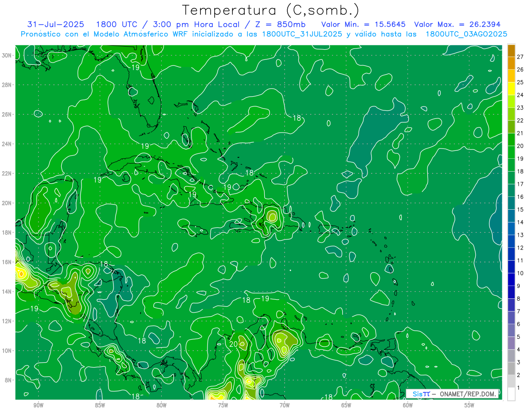
Task: Click the latitude axis label '10N'
Action: [x=7, y=351]
